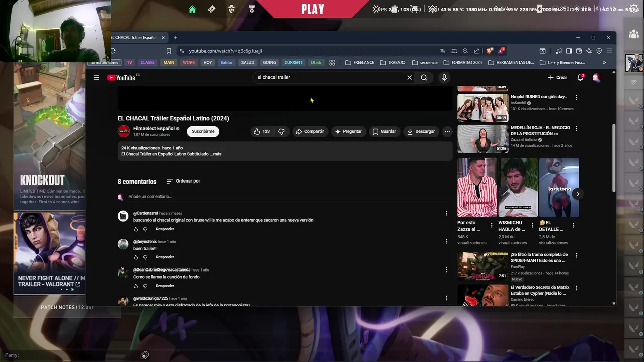
Task: Show hidden bookmarks with the overflow chevron
Action: (604, 63)
